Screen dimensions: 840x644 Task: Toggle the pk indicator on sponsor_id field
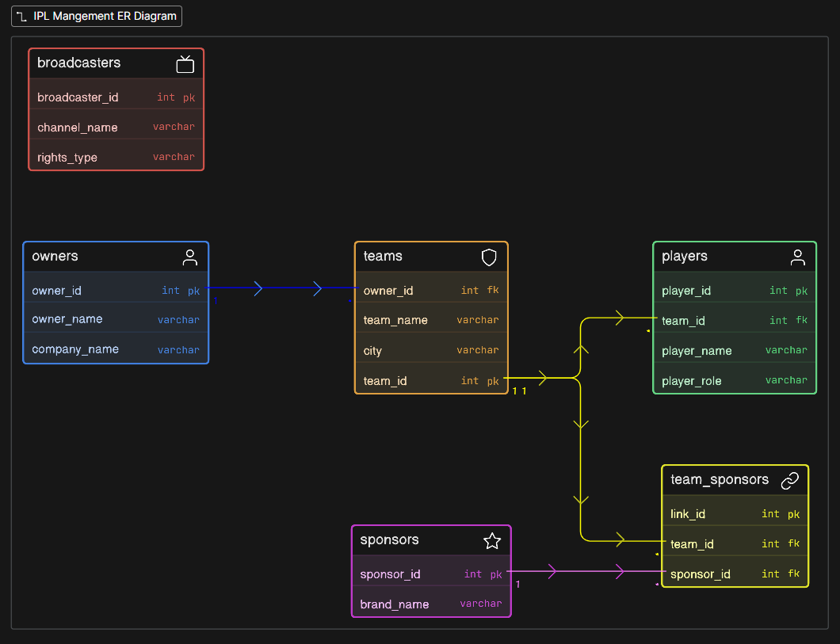496,574
